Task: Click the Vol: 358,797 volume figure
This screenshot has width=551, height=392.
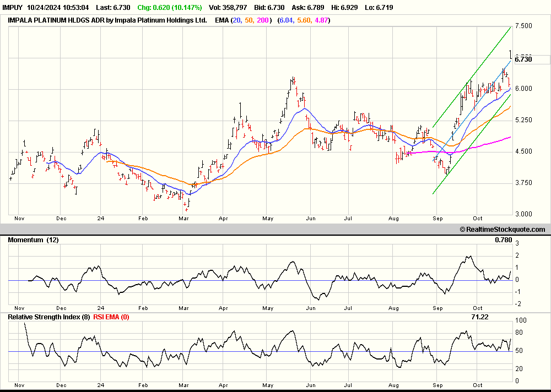Action: 228,7
